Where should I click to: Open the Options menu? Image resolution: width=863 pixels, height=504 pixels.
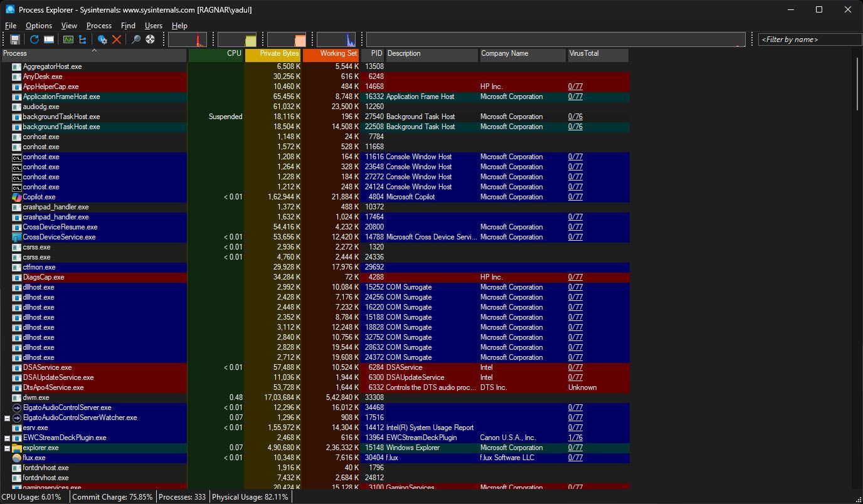click(x=39, y=26)
